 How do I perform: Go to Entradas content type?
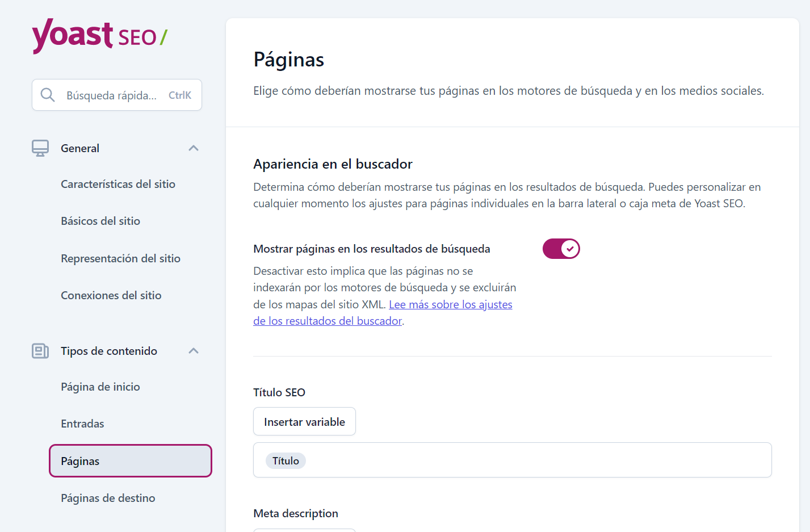click(x=82, y=424)
